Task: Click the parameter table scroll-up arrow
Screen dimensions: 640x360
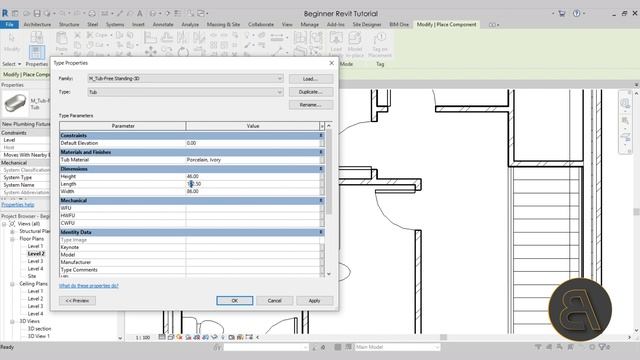Action: [329, 126]
